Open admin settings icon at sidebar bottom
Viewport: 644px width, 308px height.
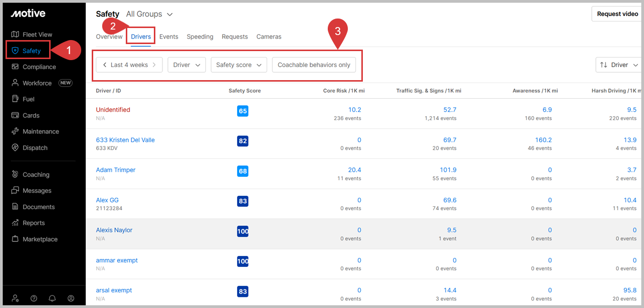point(16,298)
